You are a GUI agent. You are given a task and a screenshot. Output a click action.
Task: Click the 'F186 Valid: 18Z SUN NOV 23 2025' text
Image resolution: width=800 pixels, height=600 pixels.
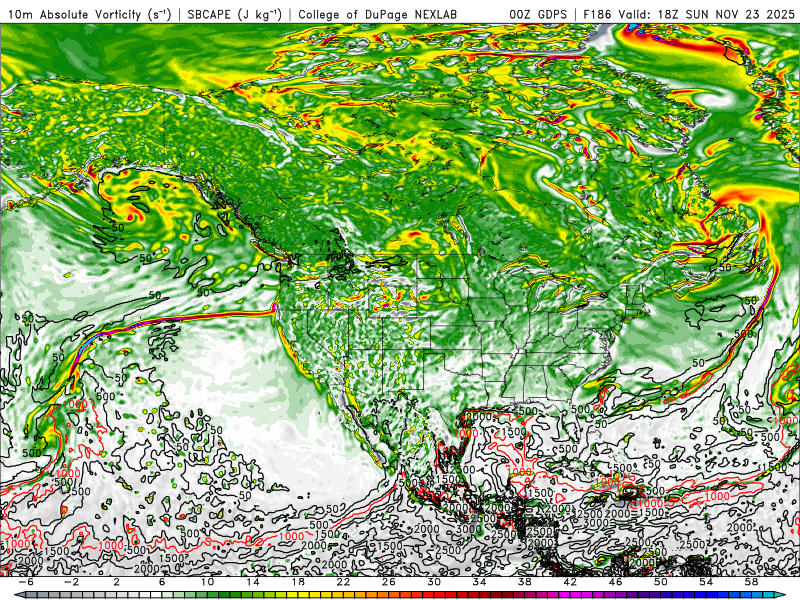click(689, 14)
